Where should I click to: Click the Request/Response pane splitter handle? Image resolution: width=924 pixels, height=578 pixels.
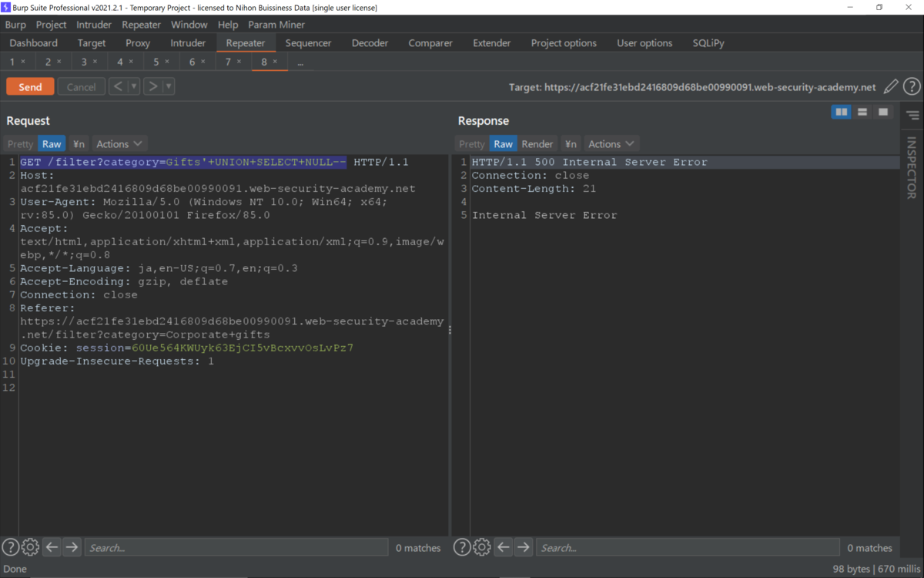pyautogui.click(x=450, y=330)
